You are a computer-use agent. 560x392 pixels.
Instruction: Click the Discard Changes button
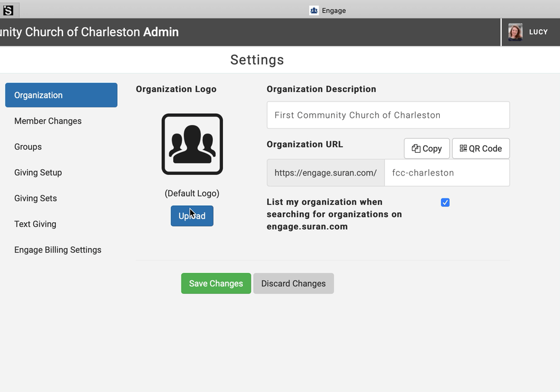[293, 283]
